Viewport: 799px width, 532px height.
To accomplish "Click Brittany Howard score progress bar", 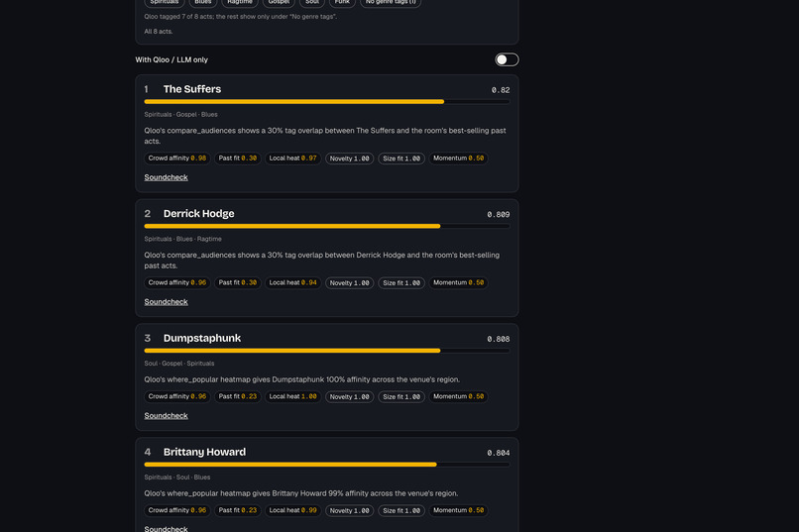I will (x=326, y=465).
